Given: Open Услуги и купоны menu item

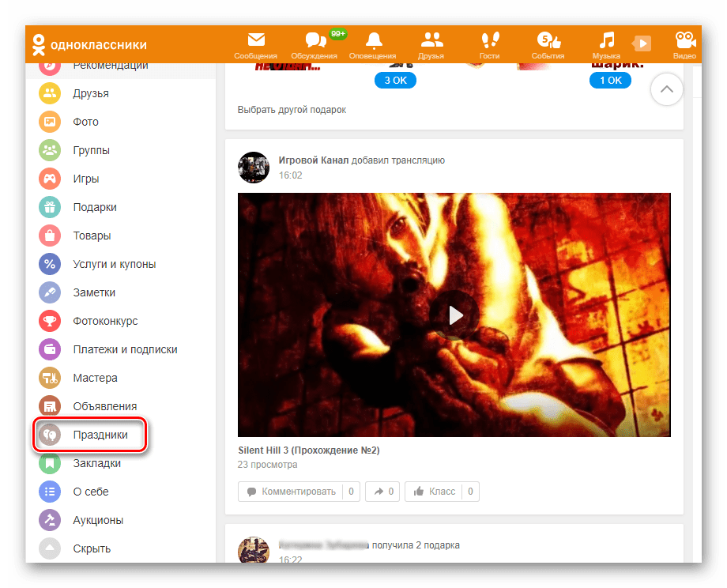Looking at the screenshot, I should coord(114,264).
